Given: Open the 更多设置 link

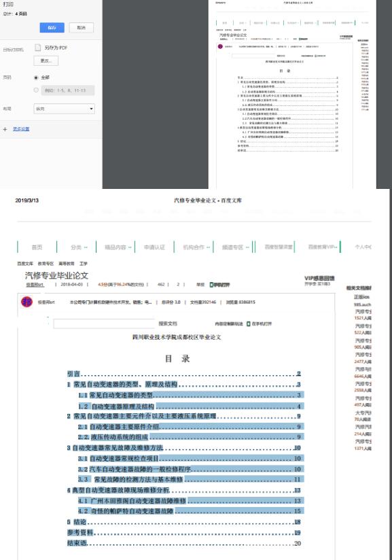Looking at the screenshot, I should 21,129.
